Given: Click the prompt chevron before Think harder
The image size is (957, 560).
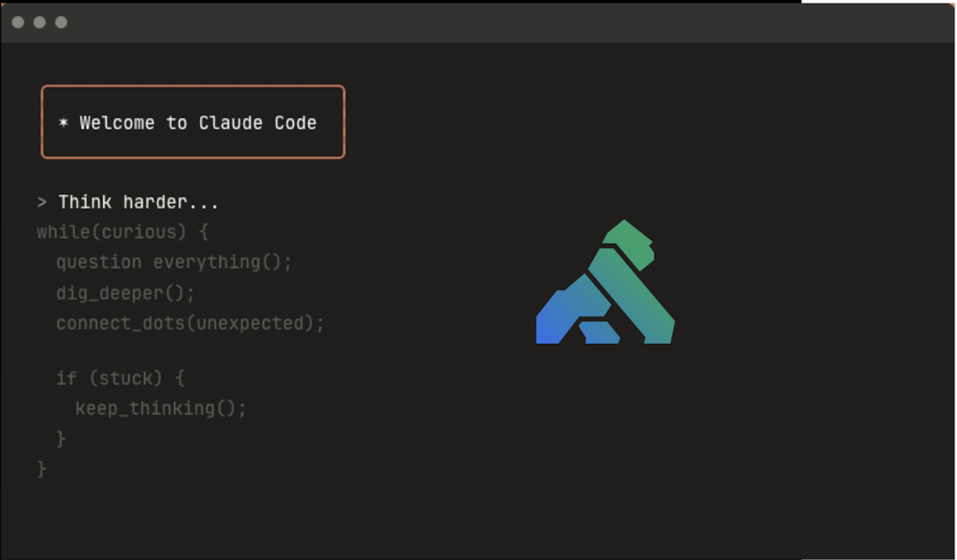Looking at the screenshot, I should (x=42, y=202).
